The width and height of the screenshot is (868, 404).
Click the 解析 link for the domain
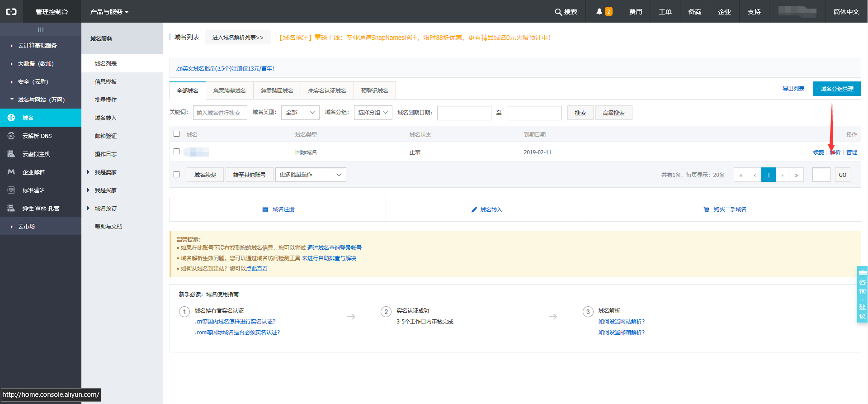pyautogui.click(x=835, y=152)
